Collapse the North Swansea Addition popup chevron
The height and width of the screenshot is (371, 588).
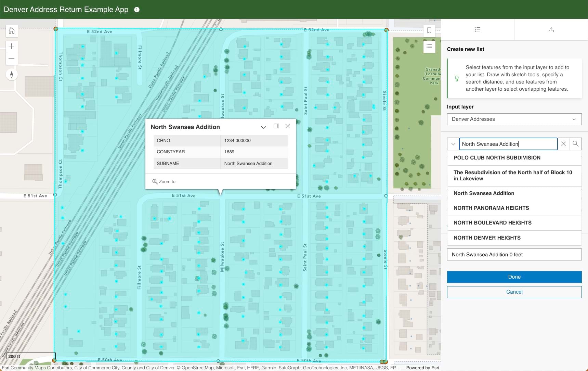click(x=263, y=127)
